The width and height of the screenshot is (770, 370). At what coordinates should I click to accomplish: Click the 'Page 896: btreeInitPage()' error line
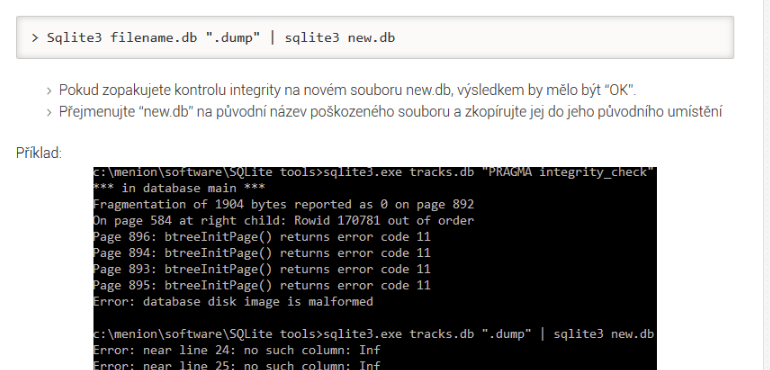(x=262, y=237)
